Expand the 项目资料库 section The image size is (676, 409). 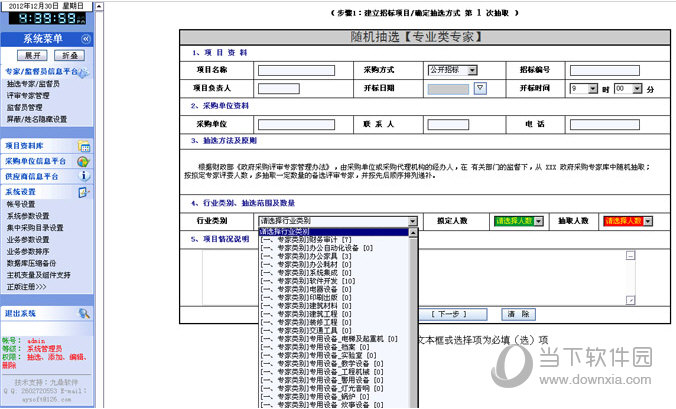coord(24,146)
